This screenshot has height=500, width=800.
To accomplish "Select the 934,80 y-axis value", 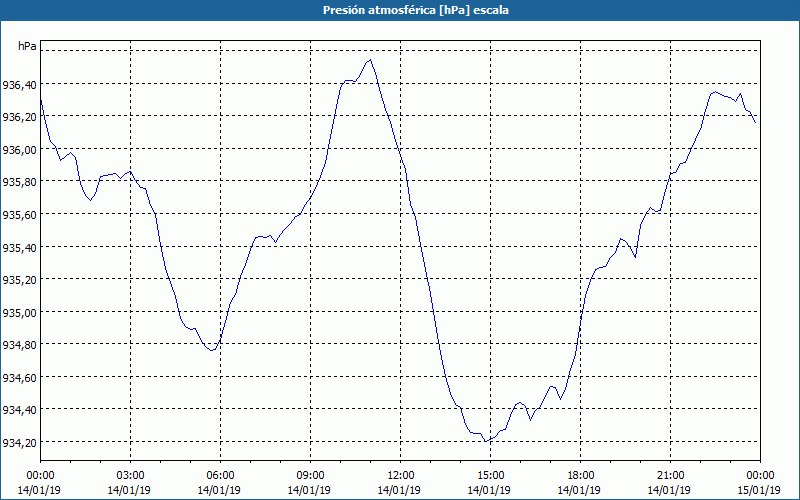I will click(x=19, y=345).
